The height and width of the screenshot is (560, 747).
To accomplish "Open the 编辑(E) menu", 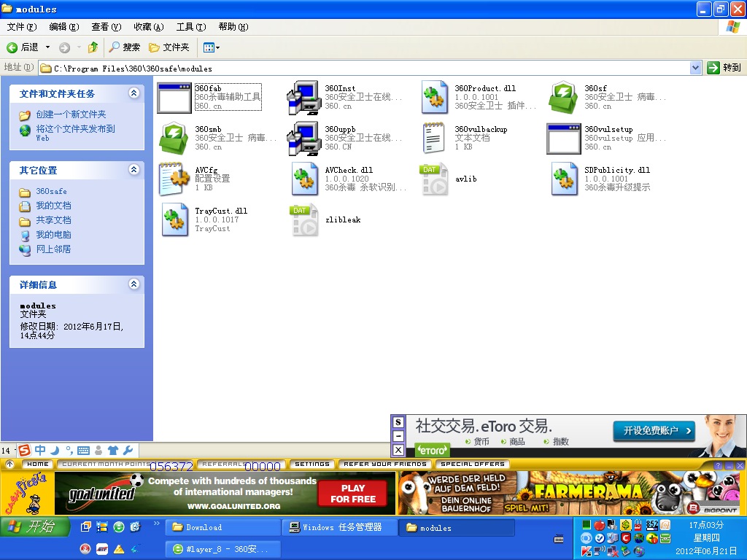I will (x=64, y=27).
